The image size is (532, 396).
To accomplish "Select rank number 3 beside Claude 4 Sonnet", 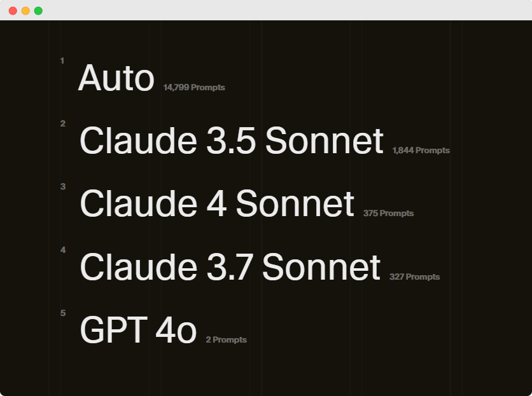I will point(62,187).
